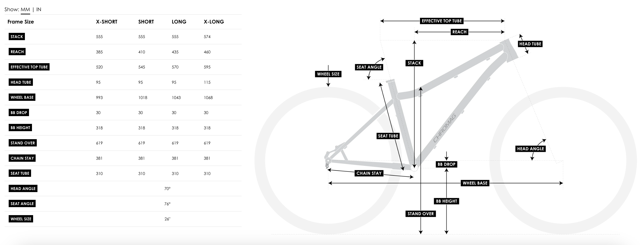Click the WHEEL SIZE diagram label
This screenshot has width=644, height=245.
click(328, 74)
